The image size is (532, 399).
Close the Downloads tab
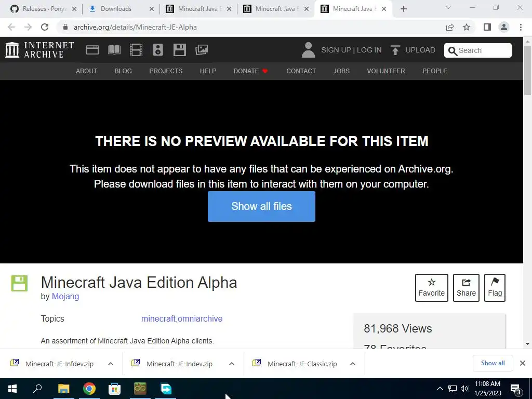152,9
